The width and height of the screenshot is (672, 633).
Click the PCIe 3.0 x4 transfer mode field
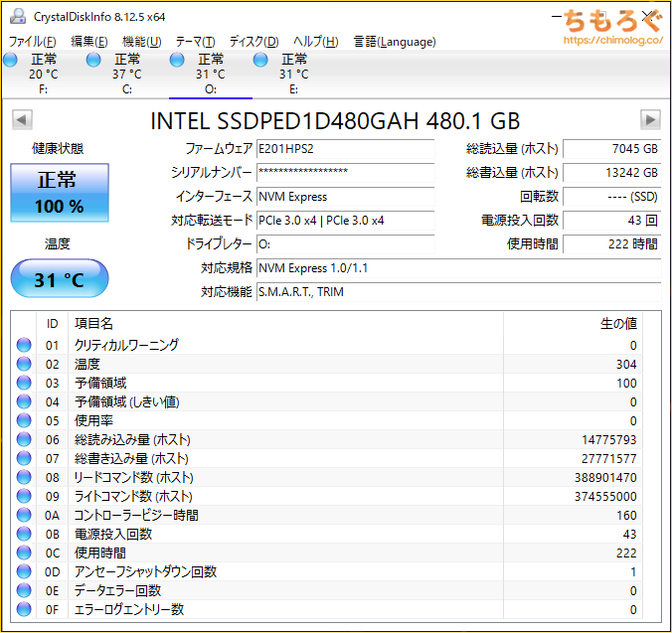(x=345, y=221)
